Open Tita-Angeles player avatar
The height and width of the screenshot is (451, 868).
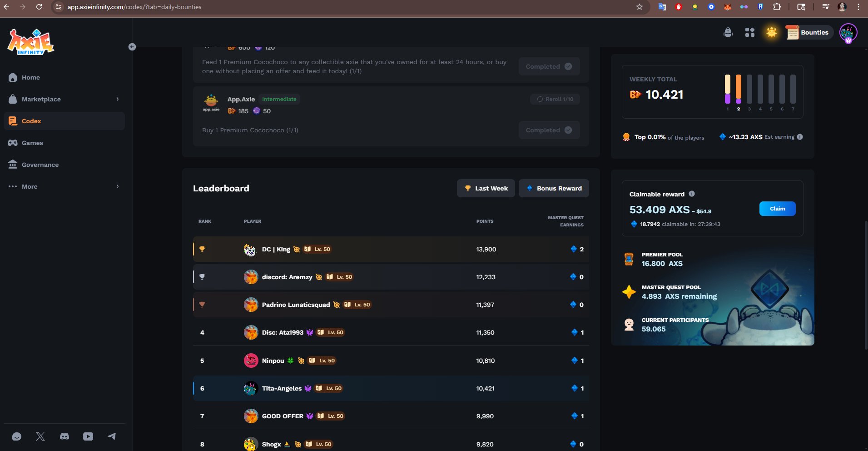pos(251,388)
